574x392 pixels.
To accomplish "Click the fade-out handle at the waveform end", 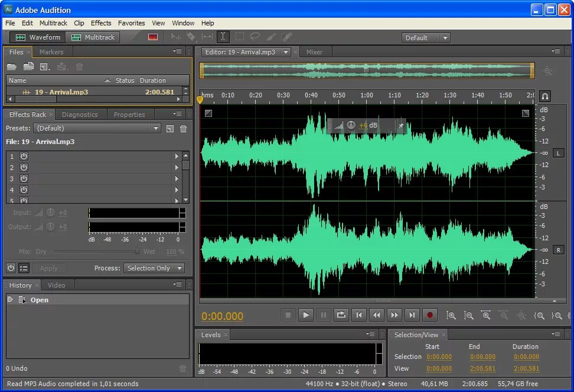I will pyautogui.click(x=526, y=113).
